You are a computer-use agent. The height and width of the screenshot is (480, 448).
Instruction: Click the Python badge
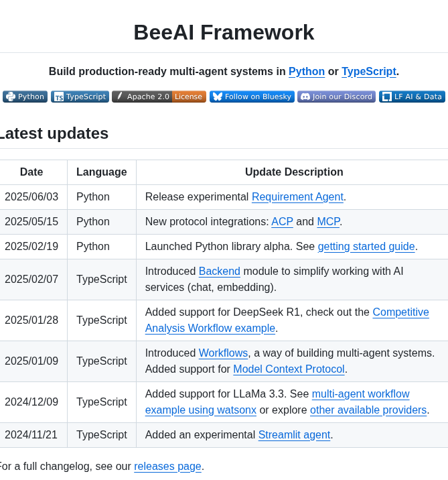click(x=25, y=97)
